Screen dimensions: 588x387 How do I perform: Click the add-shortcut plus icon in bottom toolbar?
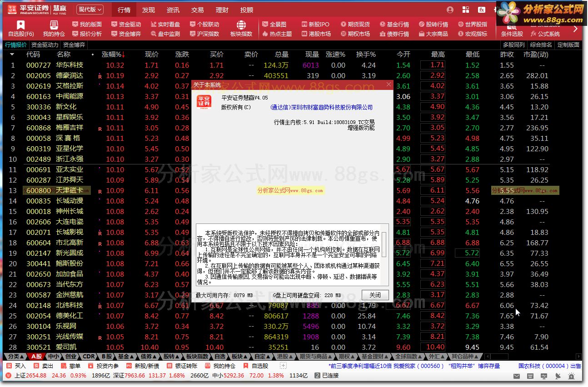pos(283,366)
